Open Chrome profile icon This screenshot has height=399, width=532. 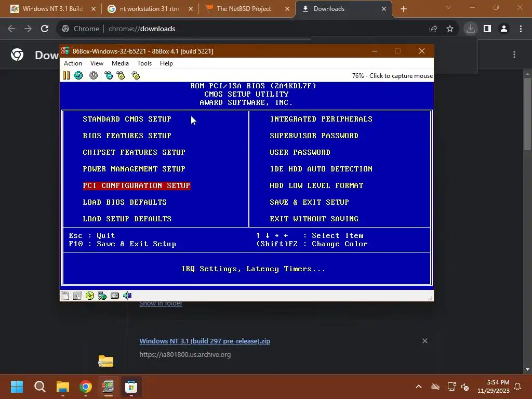(504, 29)
